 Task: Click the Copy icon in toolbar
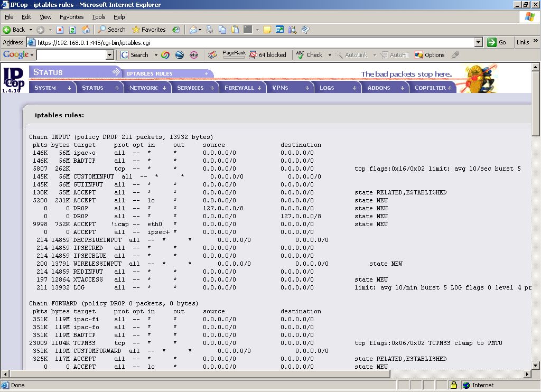(x=222, y=30)
